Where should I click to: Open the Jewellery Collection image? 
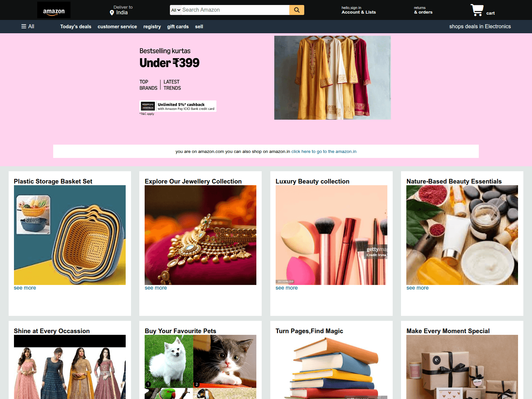pyautogui.click(x=200, y=235)
